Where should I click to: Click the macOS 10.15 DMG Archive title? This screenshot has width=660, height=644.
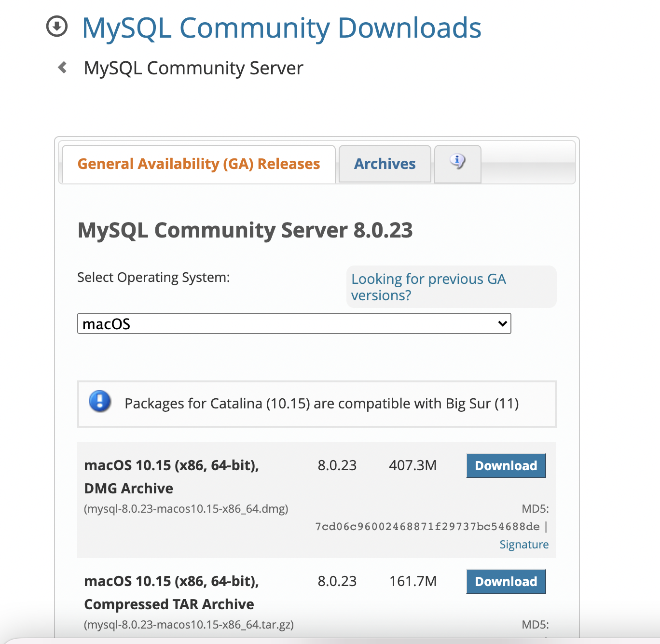point(172,477)
